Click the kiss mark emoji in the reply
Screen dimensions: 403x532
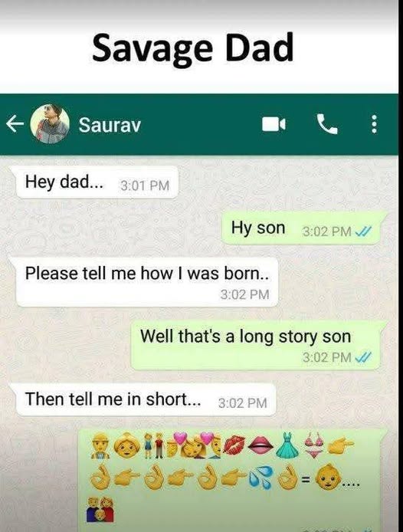point(236,445)
